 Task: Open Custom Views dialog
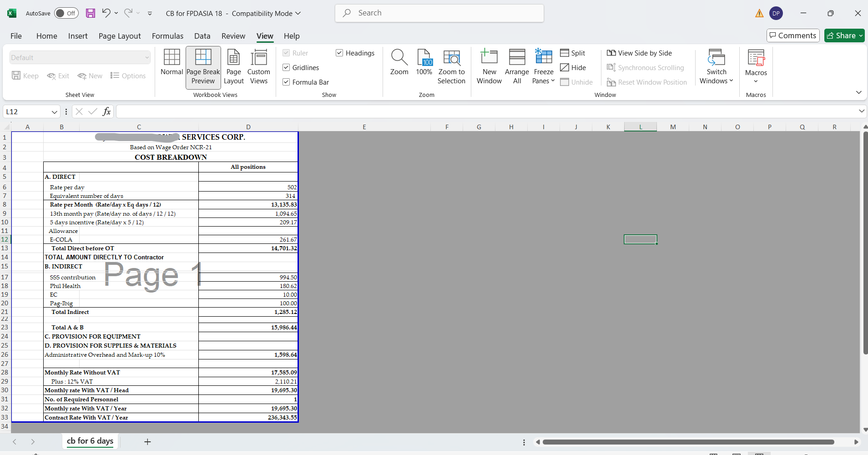click(x=259, y=67)
